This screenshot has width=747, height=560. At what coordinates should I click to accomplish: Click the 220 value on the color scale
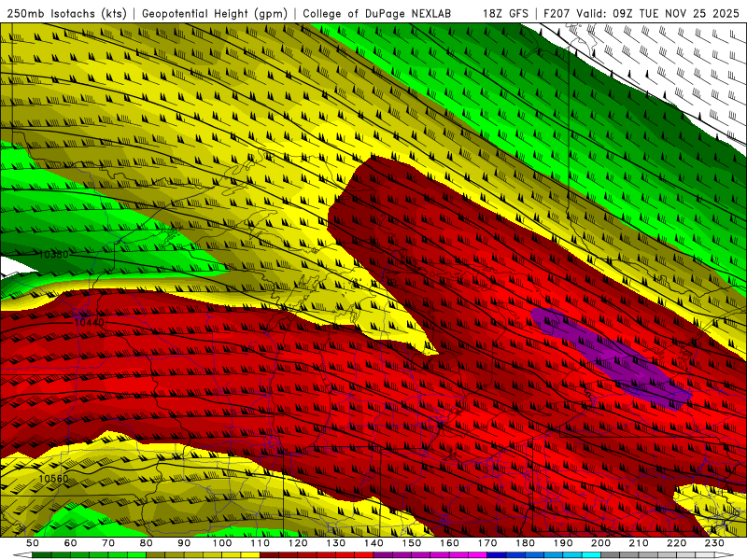(x=677, y=543)
